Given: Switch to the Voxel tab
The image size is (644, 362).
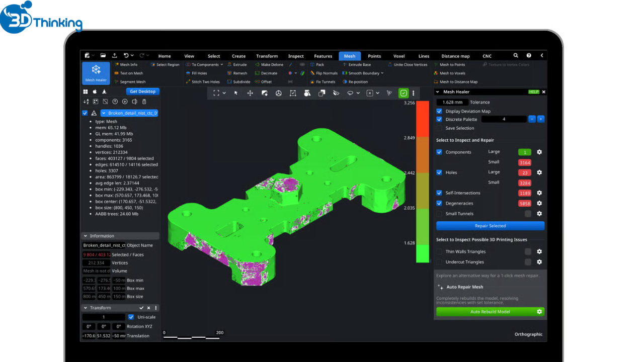Looking at the screenshot, I should (399, 56).
